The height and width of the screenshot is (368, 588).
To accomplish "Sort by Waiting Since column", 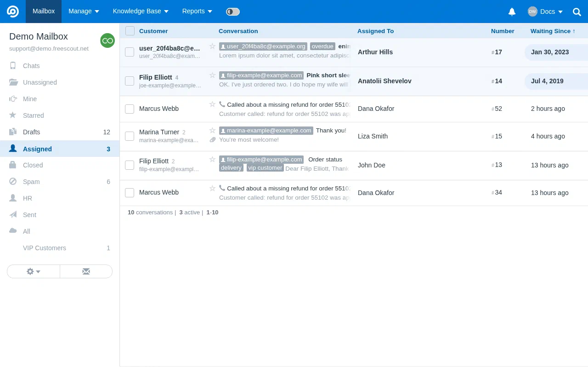I will click(553, 31).
